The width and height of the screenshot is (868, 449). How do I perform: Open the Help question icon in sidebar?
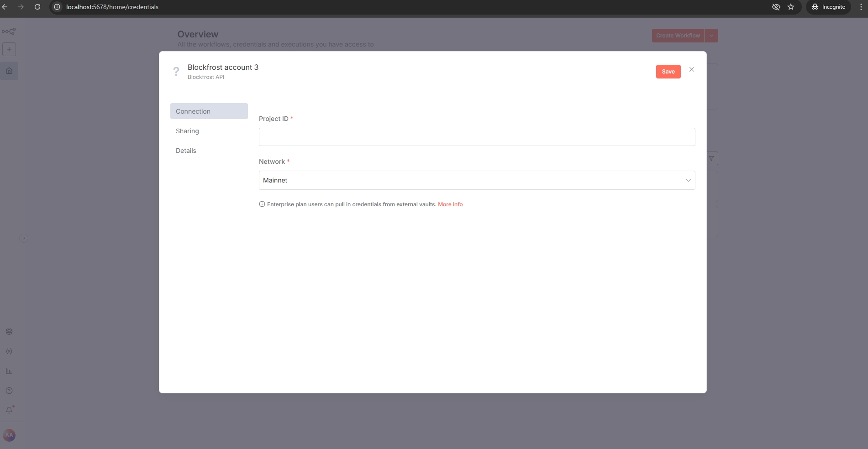pyautogui.click(x=9, y=391)
